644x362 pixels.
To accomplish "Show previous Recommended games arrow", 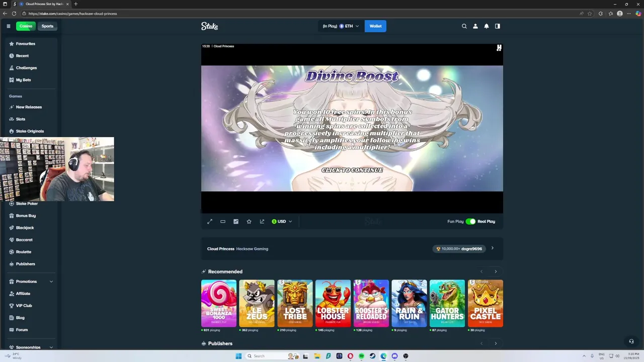I will (481, 271).
